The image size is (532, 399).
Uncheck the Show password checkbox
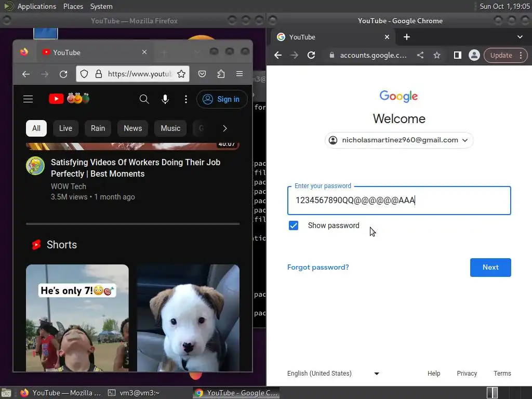point(294,225)
